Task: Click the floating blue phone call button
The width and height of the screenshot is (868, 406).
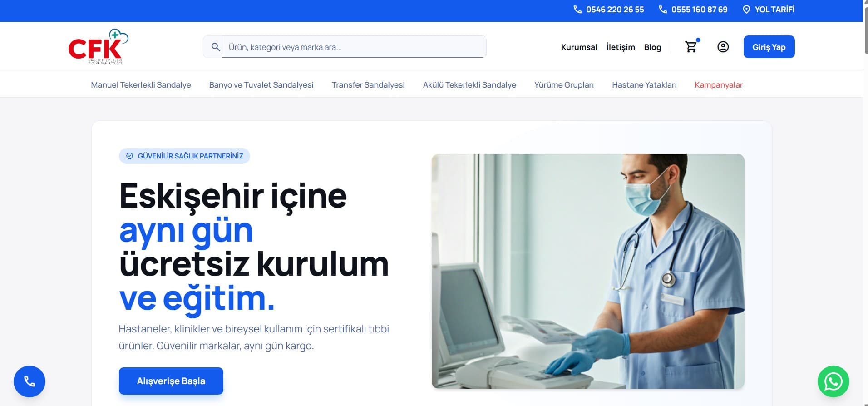Action: (30, 381)
